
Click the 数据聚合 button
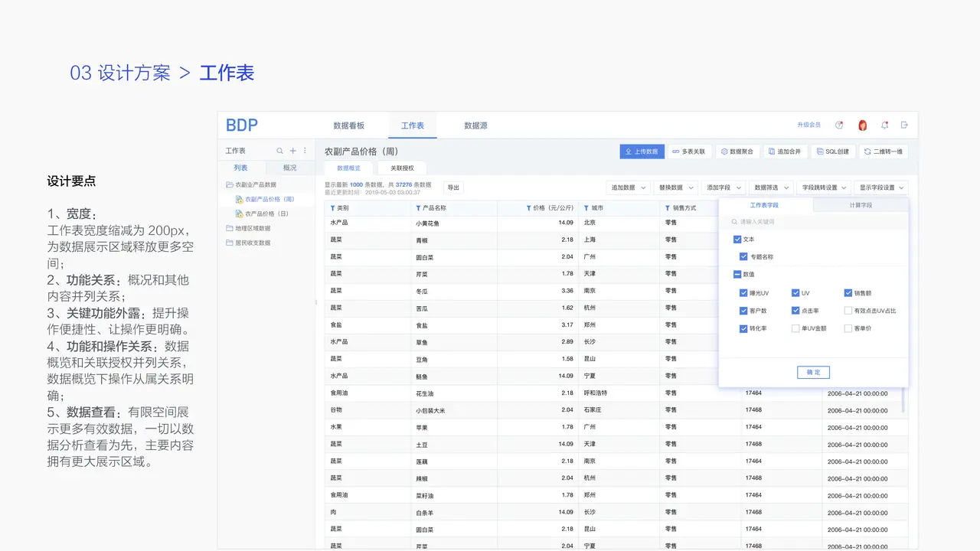(737, 152)
